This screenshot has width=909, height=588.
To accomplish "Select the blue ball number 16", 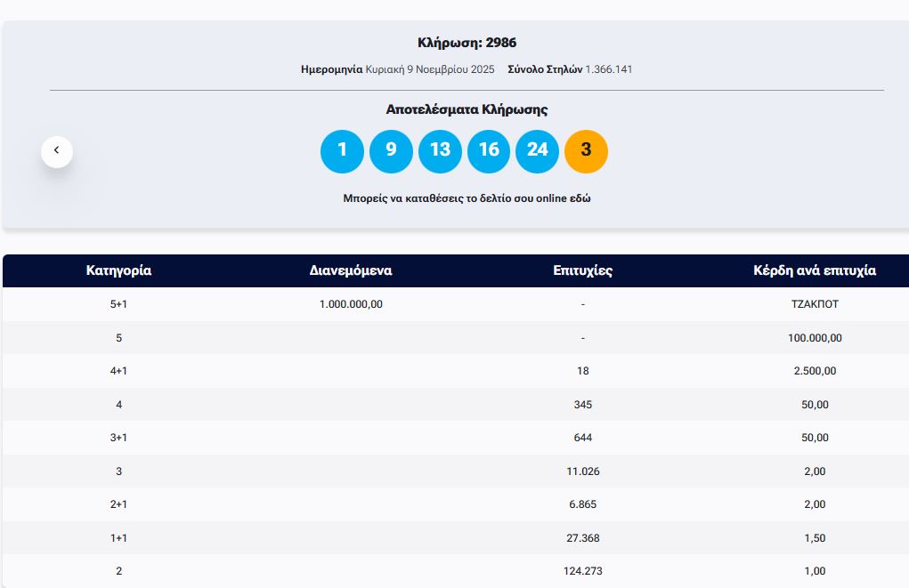I will 489,150.
